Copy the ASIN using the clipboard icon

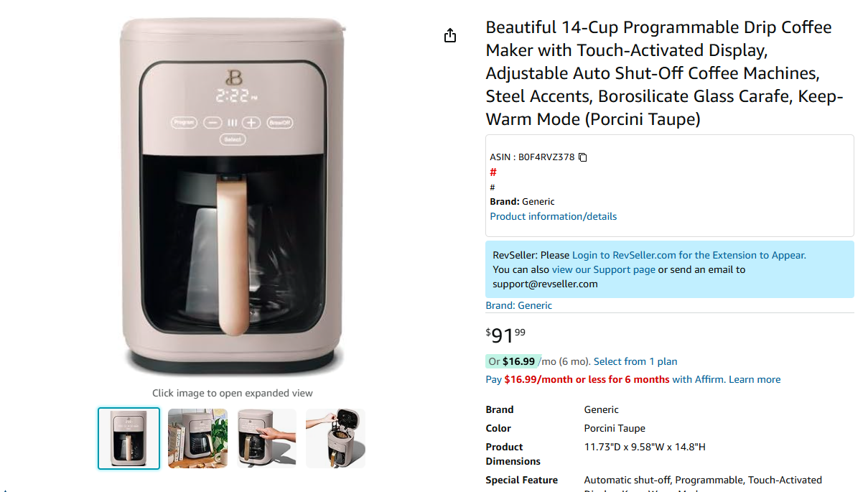point(583,157)
